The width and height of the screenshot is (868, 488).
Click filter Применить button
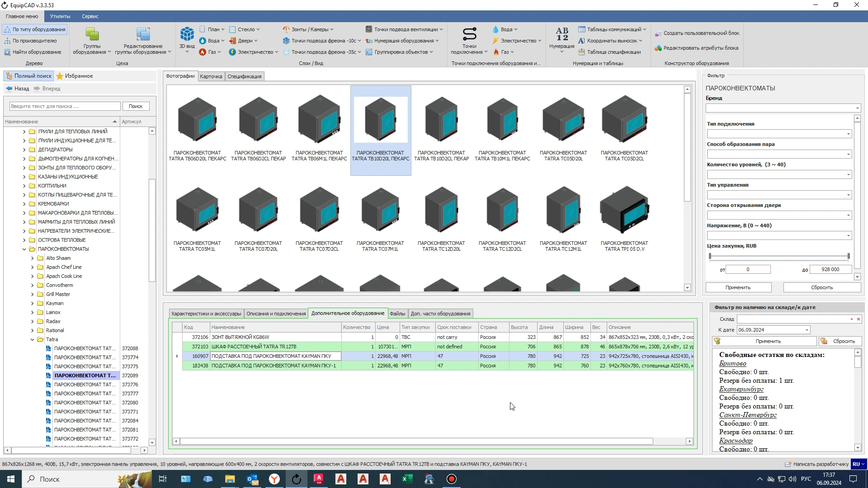pos(738,287)
